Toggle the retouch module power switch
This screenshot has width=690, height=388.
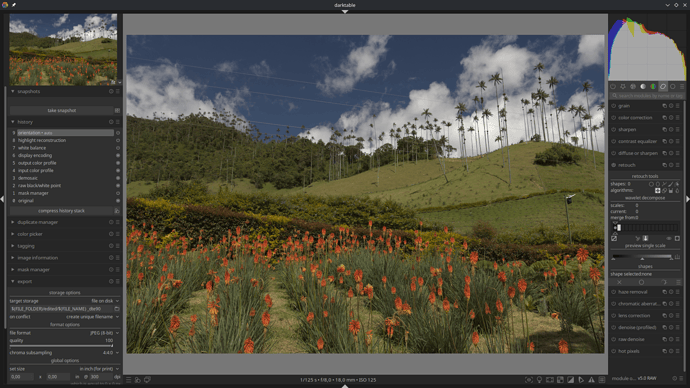613,165
